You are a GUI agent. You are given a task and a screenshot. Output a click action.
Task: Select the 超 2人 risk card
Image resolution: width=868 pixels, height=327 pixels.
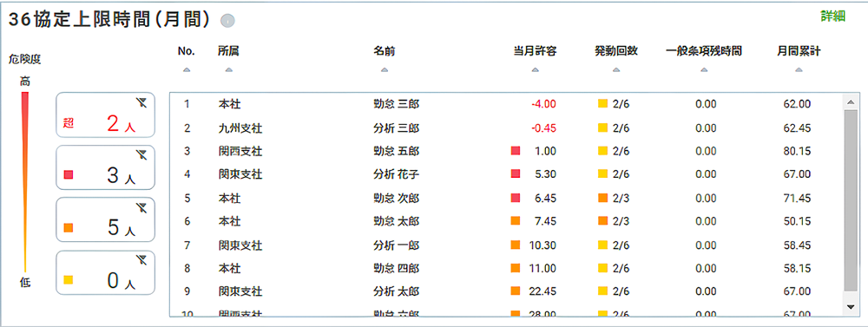point(105,115)
